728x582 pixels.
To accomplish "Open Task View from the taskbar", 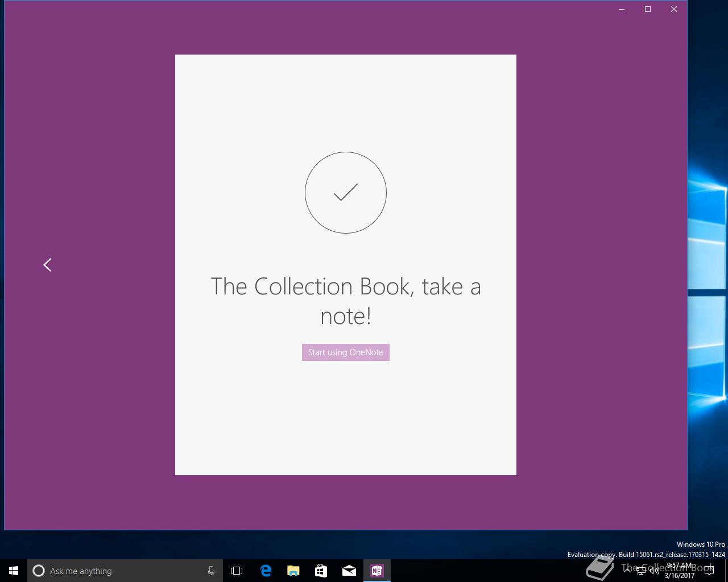I will tap(237, 571).
